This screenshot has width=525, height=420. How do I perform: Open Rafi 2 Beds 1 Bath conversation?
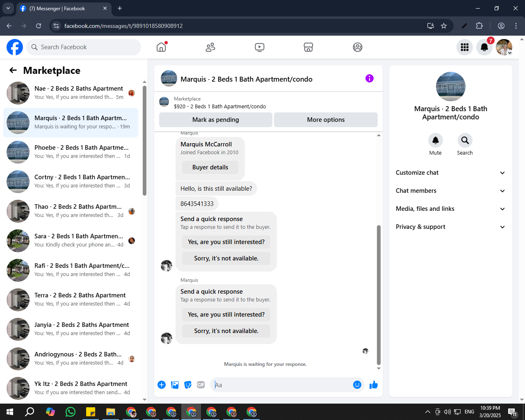click(x=71, y=270)
